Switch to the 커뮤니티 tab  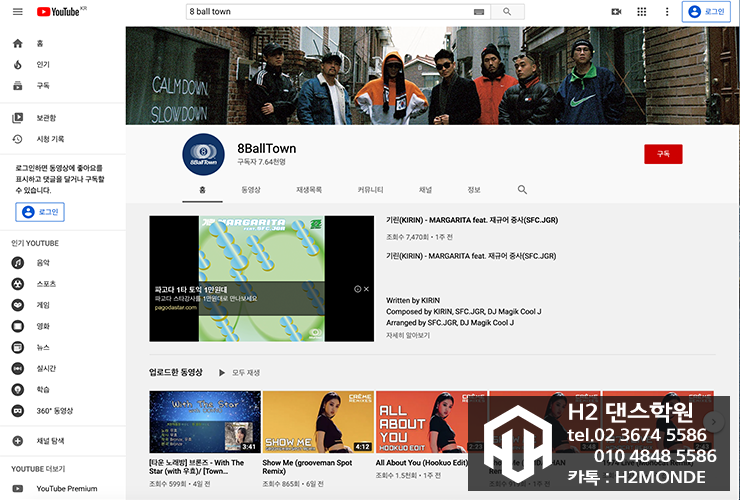370,190
